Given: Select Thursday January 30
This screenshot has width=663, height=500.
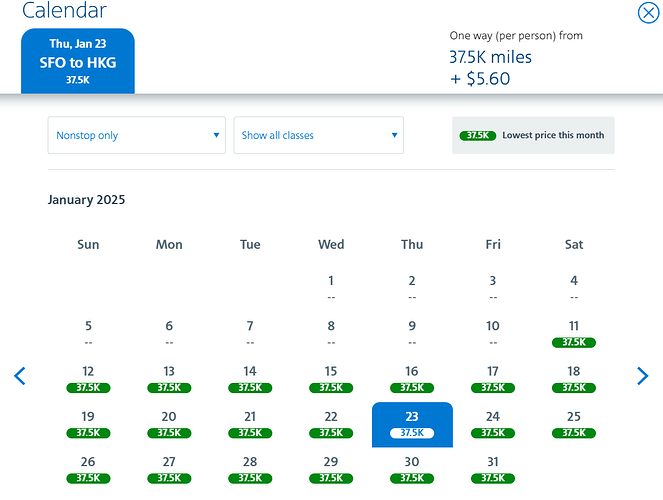Looking at the screenshot, I should (x=412, y=469).
